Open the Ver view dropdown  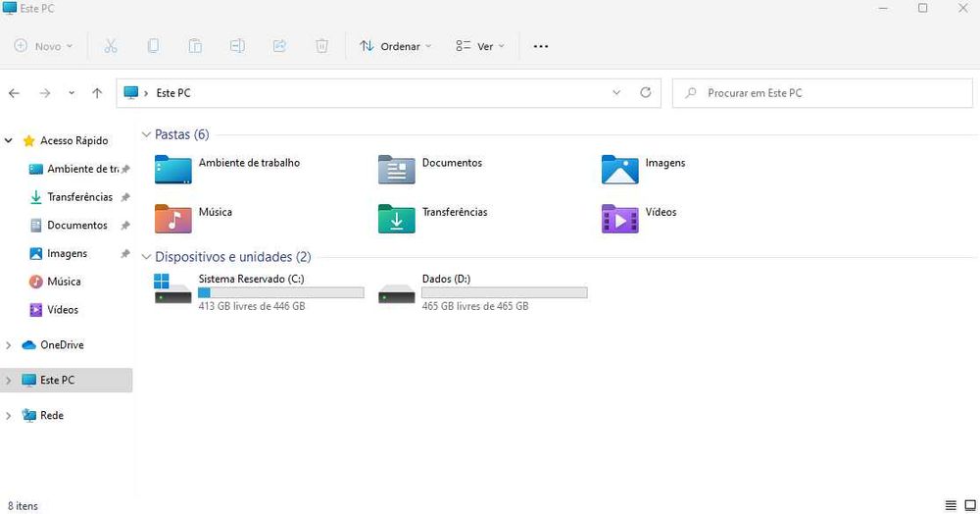(x=480, y=46)
